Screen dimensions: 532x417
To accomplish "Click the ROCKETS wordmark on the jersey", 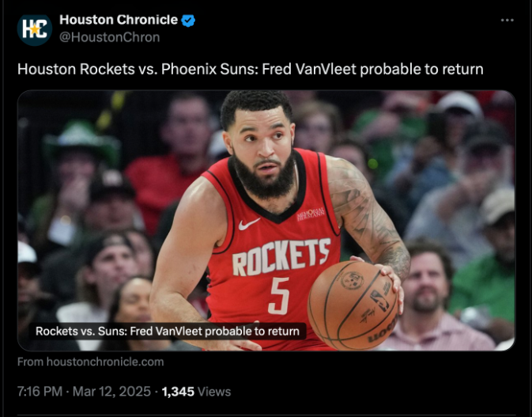I will 281,256.
